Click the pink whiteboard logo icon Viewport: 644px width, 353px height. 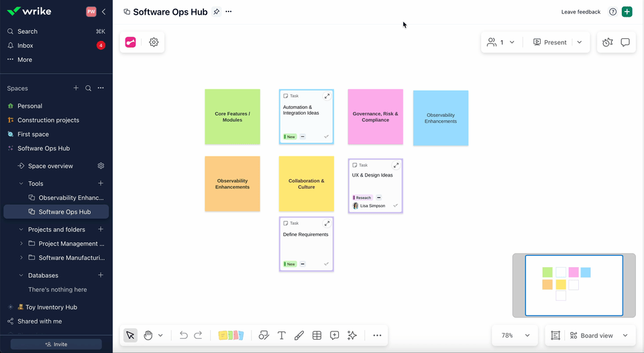[x=131, y=42]
